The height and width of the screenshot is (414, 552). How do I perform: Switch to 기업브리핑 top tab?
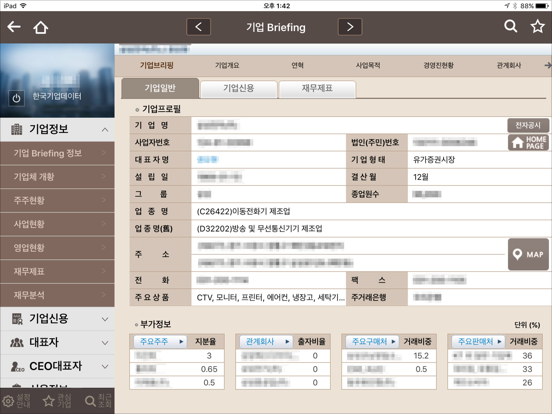click(x=157, y=65)
